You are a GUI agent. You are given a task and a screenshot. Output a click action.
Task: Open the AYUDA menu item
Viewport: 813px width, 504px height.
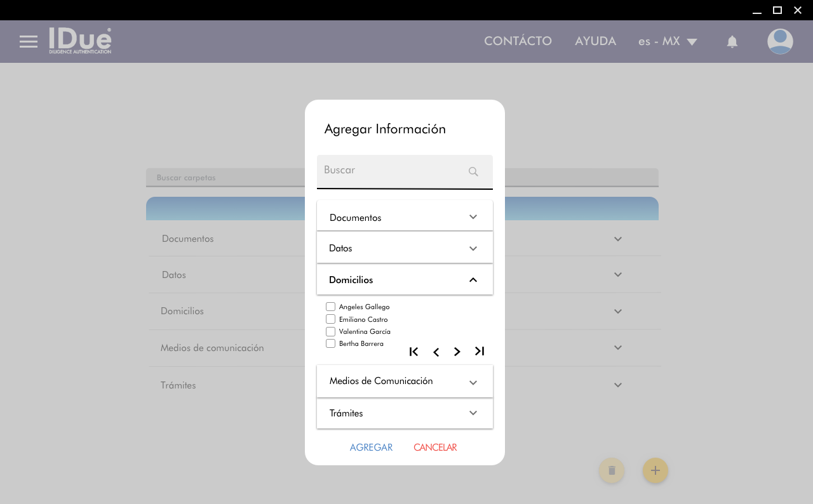pyautogui.click(x=595, y=41)
